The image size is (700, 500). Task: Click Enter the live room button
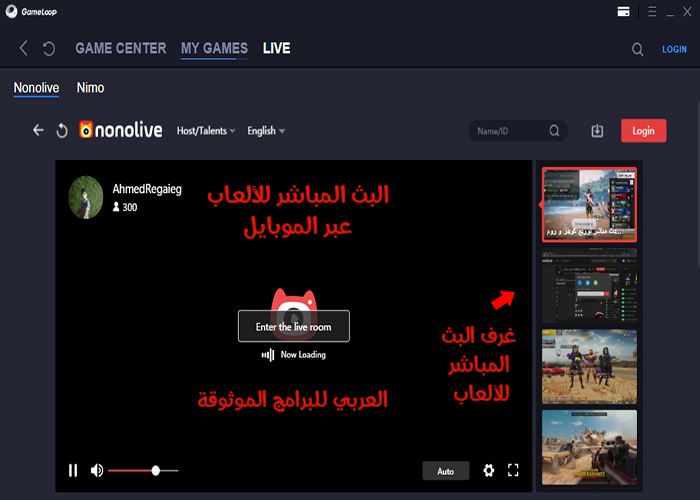tap(294, 326)
